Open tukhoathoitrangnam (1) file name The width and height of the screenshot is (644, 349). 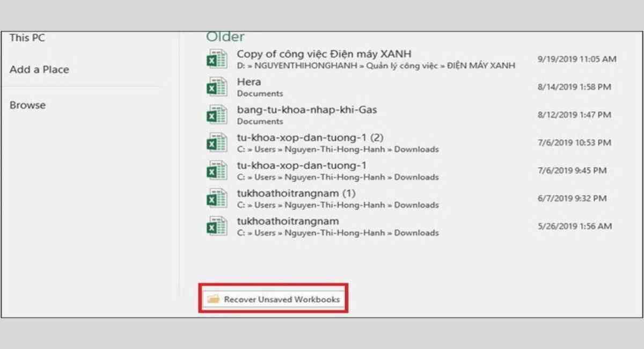[296, 193]
